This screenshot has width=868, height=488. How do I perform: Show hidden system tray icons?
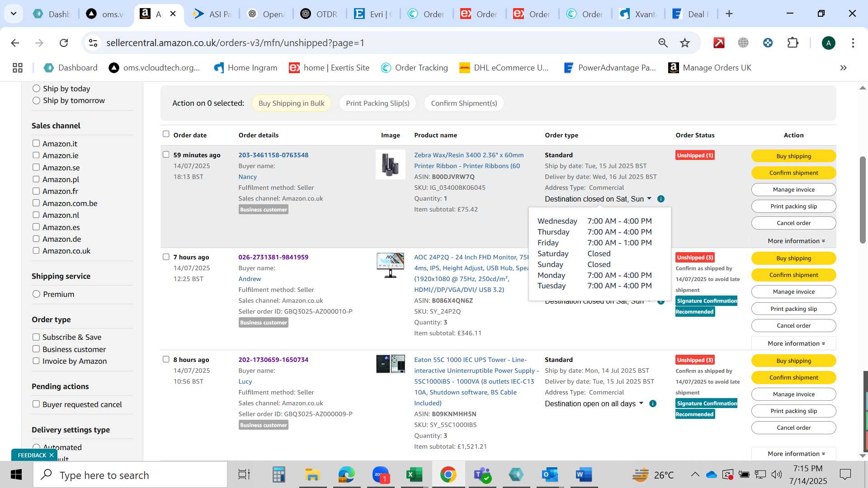click(695, 474)
